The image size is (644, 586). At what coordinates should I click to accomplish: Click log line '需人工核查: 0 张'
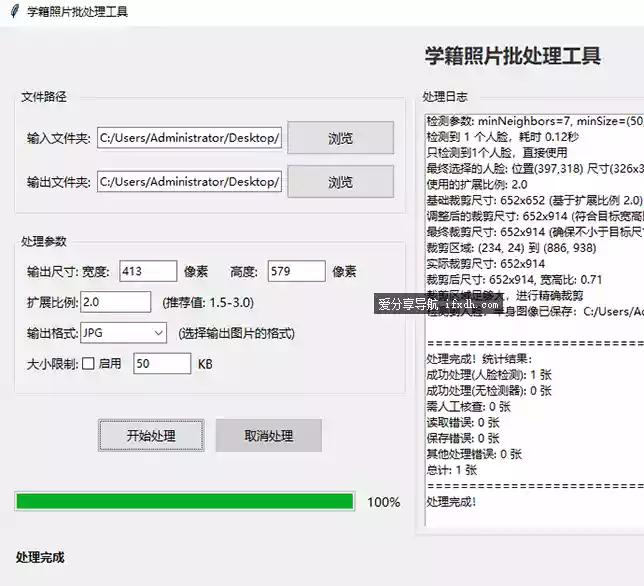[469, 407]
